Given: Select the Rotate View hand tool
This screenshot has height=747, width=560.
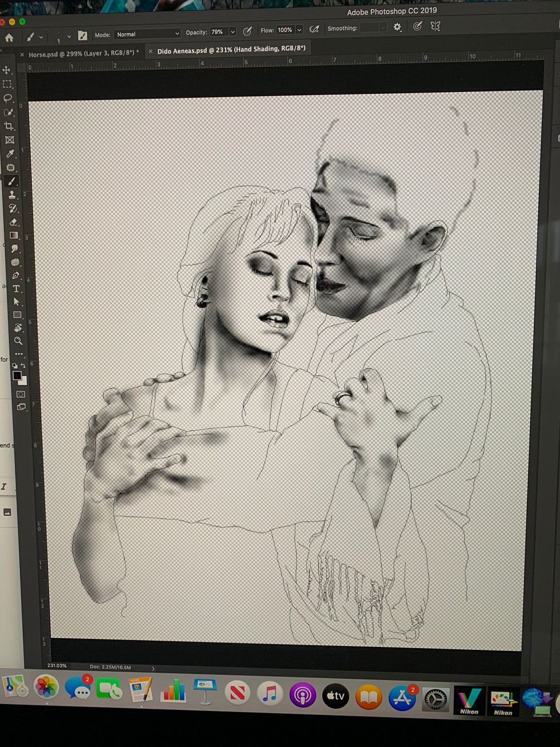Looking at the screenshot, I should [x=18, y=327].
